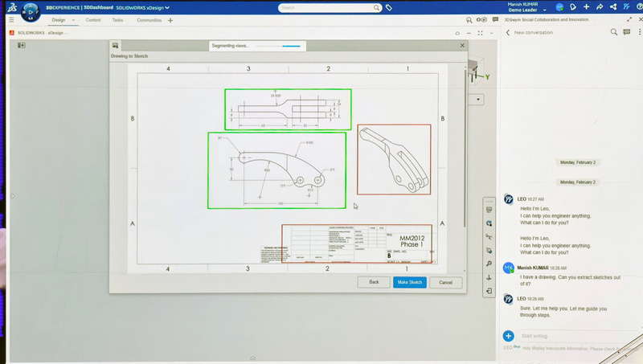Open the tag icon beside search

[x=389, y=7]
